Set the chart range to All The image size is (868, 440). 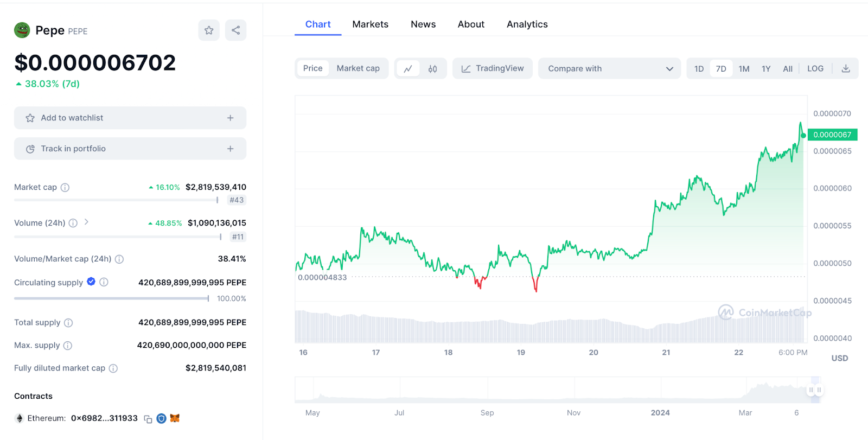tap(788, 69)
